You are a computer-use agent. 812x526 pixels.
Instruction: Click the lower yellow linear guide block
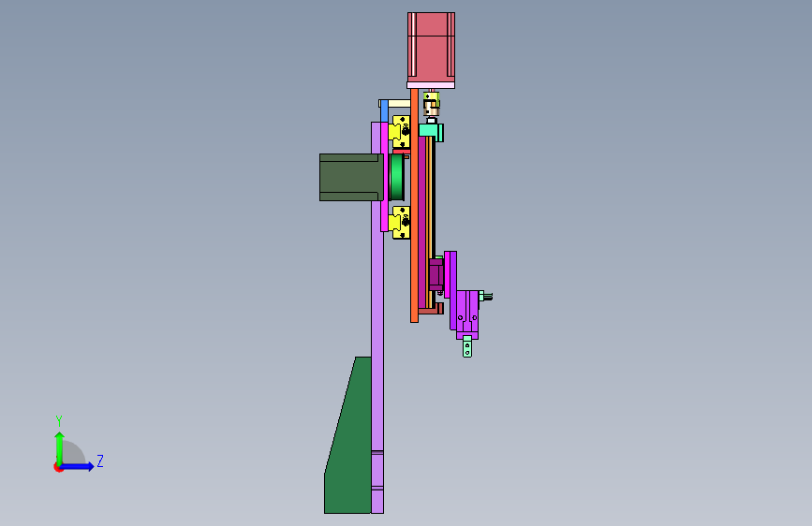[400, 223]
